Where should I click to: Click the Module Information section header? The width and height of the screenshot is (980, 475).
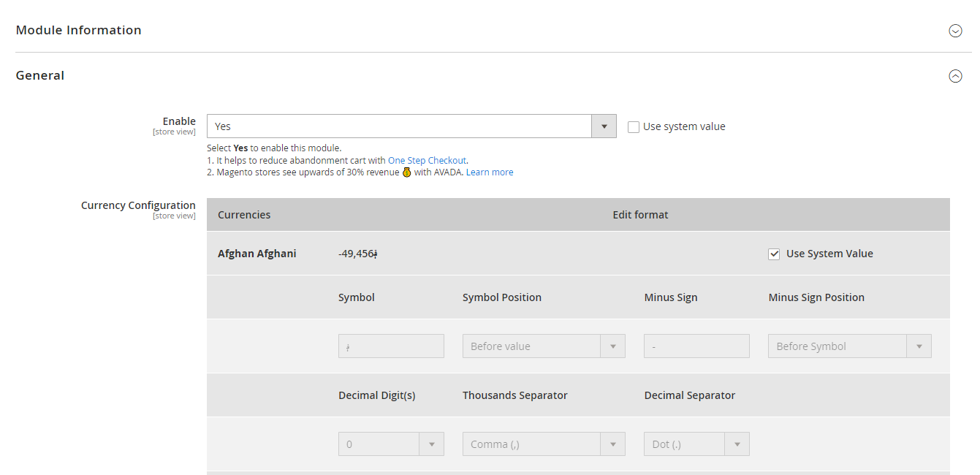tap(79, 30)
